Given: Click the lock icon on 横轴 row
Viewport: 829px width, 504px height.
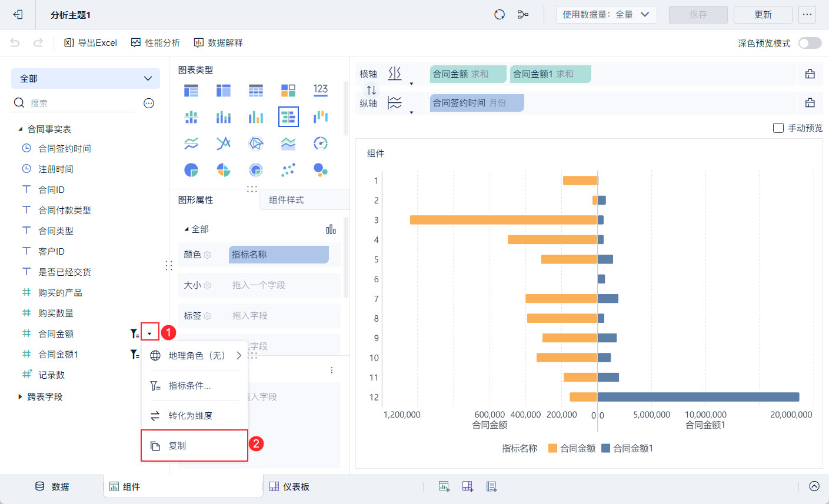Looking at the screenshot, I should pyautogui.click(x=810, y=74).
